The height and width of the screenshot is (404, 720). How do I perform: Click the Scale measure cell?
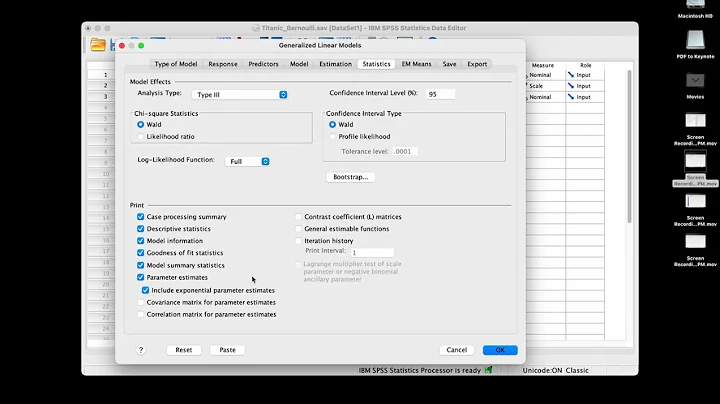coord(546,86)
